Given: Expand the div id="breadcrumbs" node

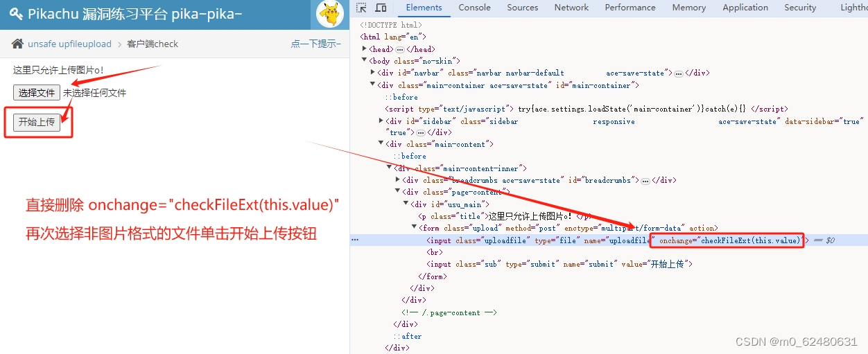Looking at the screenshot, I should (x=398, y=179).
